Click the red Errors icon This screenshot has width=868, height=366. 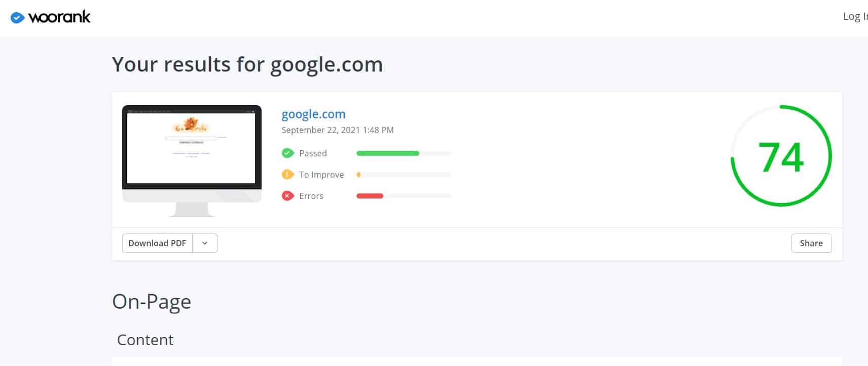287,195
